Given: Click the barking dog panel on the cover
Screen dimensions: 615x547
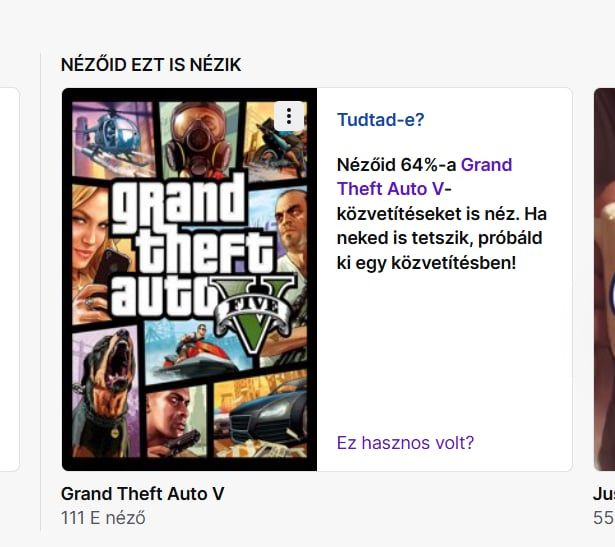Looking at the screenshot, I should (106, 392).
